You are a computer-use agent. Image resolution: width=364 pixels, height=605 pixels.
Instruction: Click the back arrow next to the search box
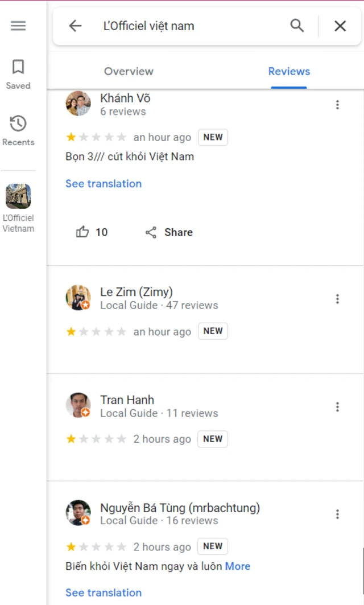pyautogui.click(x=75, y=26)
